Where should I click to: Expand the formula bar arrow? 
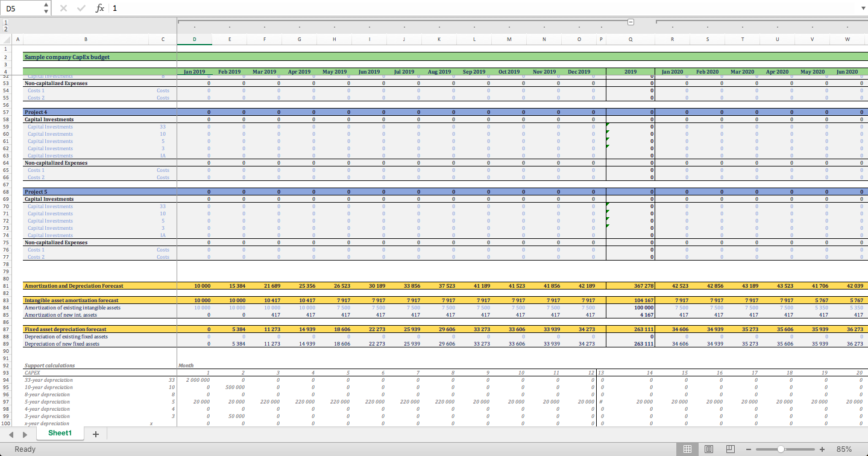click(x=862, y=8)
